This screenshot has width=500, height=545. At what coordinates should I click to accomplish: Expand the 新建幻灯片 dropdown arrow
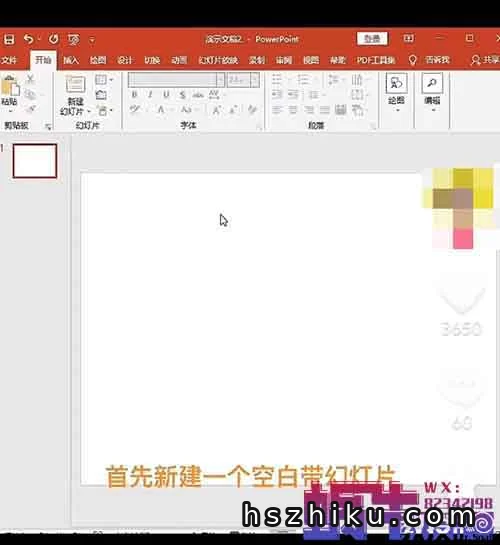pyautogui.click(x=89, y=111)
